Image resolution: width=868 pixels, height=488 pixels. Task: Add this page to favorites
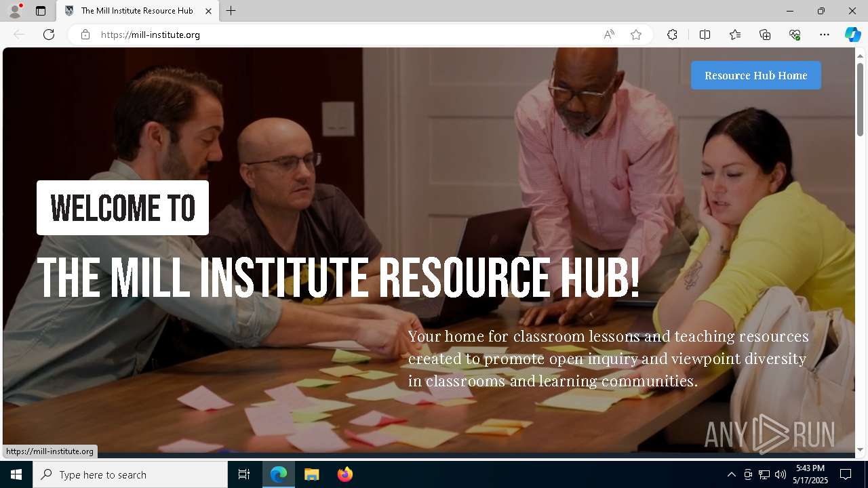(636, 35)
